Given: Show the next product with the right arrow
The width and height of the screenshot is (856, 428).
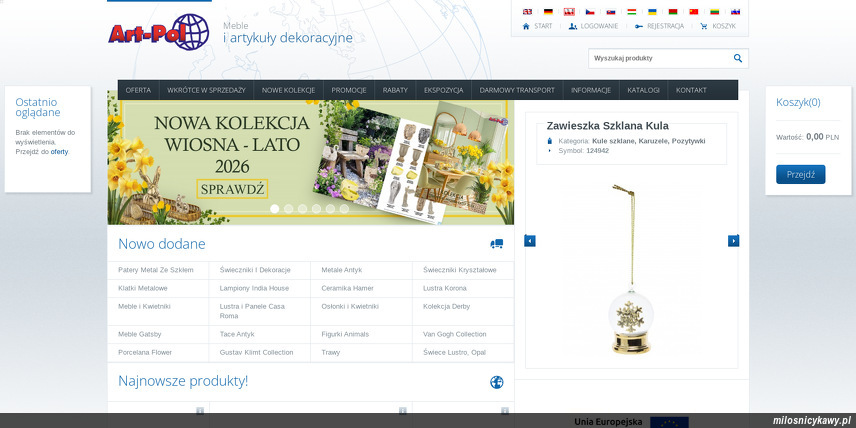Looking at the screenshot, I should (x=733, y=241).
